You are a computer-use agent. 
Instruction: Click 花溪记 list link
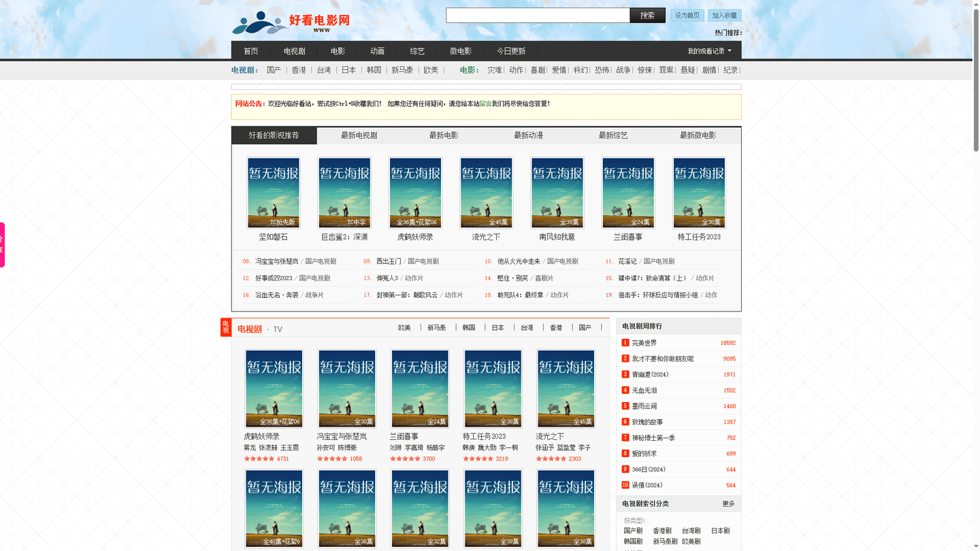click(x=627, y=261)
